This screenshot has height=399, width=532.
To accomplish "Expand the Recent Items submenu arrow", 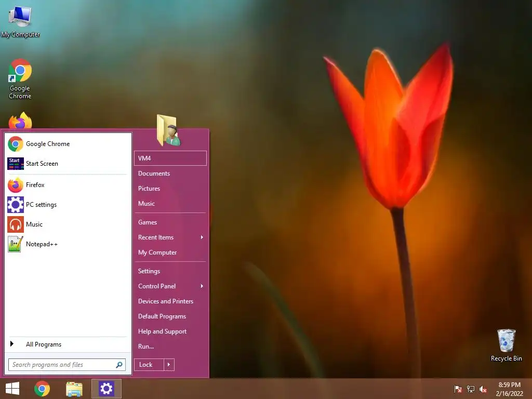I will 202,237.
